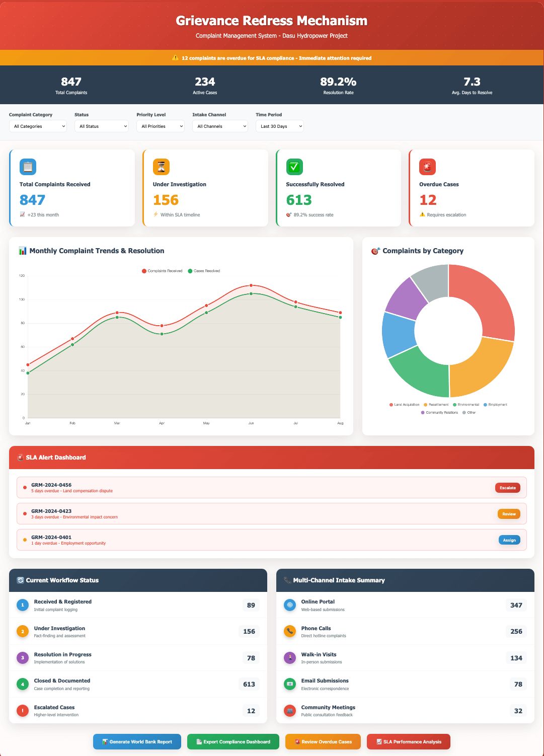Screen dimensions: 544x756
Task: Toggle Complaints Received legend in trends chart
Action: (162, 271)
